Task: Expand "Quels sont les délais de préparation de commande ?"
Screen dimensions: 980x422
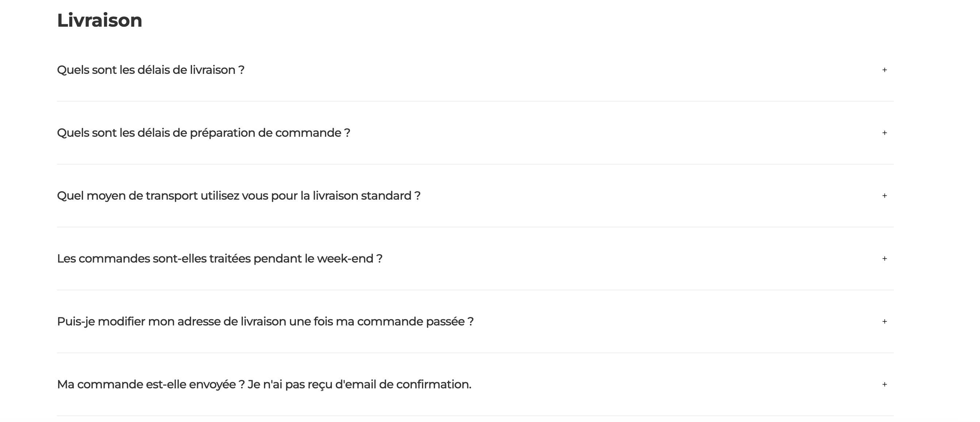Action: tap(203, 133)
